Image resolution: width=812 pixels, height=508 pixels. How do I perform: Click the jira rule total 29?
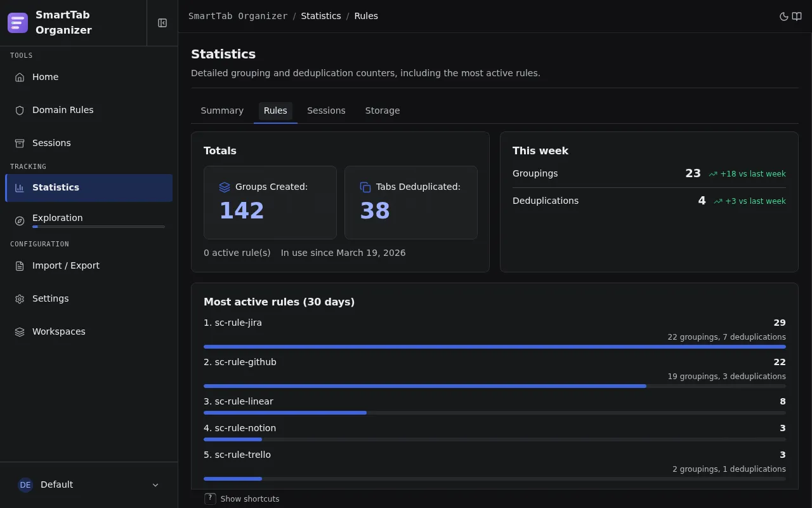[x=780, y=323]
